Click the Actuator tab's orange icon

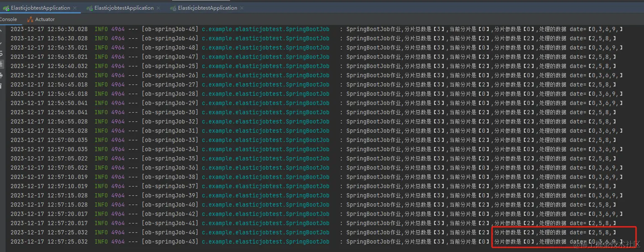(30, 19)
